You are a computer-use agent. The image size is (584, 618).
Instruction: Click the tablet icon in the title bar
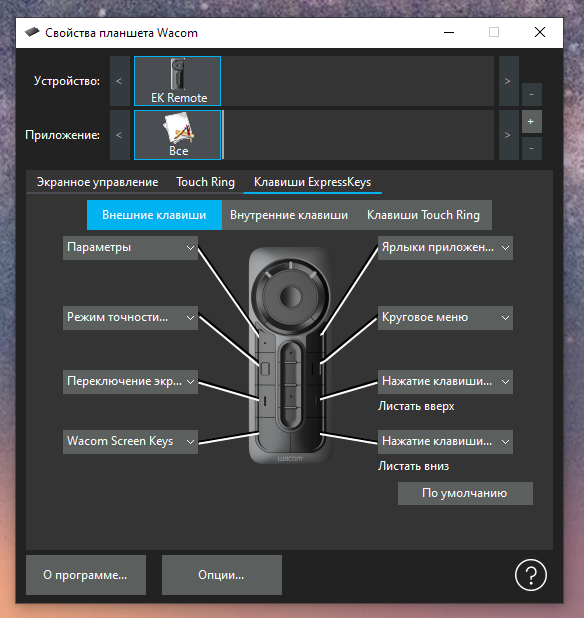pyautogui.click(x=32, y=32)
